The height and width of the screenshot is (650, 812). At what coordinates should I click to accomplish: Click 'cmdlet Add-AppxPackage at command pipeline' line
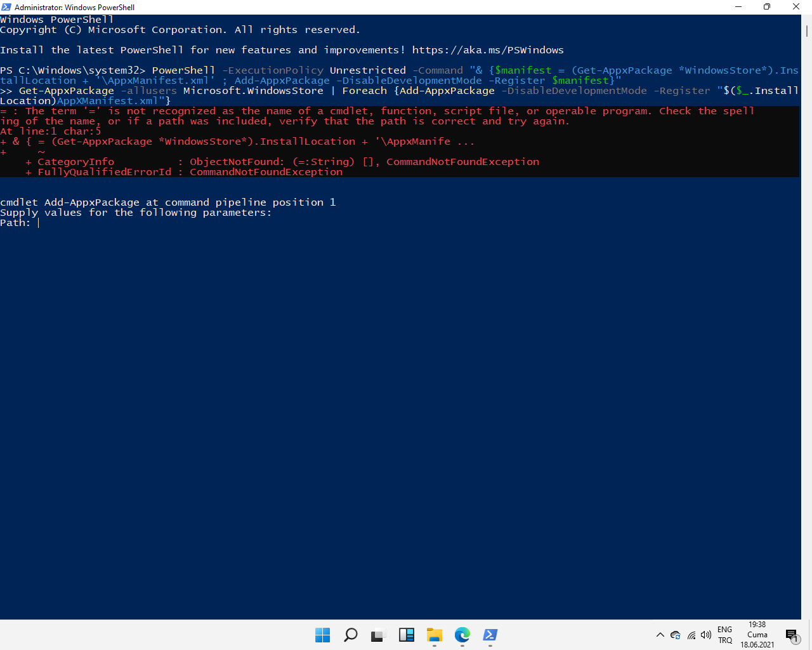pos(168,202)
